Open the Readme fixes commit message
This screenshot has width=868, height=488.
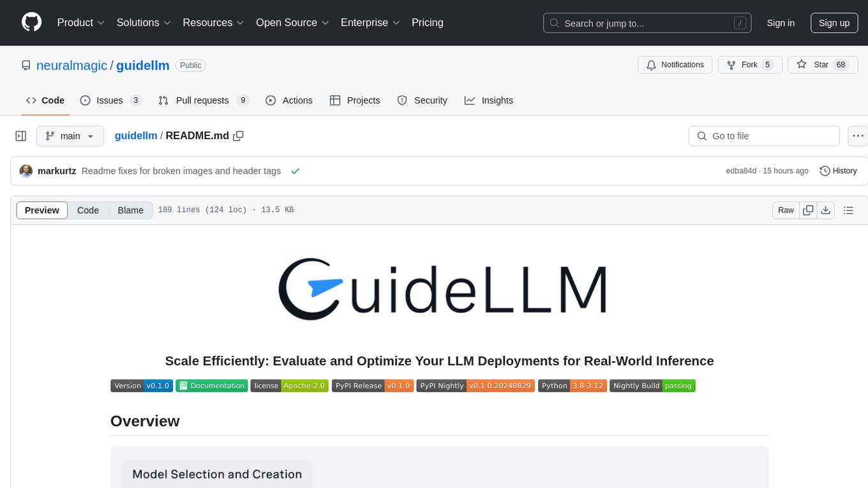pos(181,171)
